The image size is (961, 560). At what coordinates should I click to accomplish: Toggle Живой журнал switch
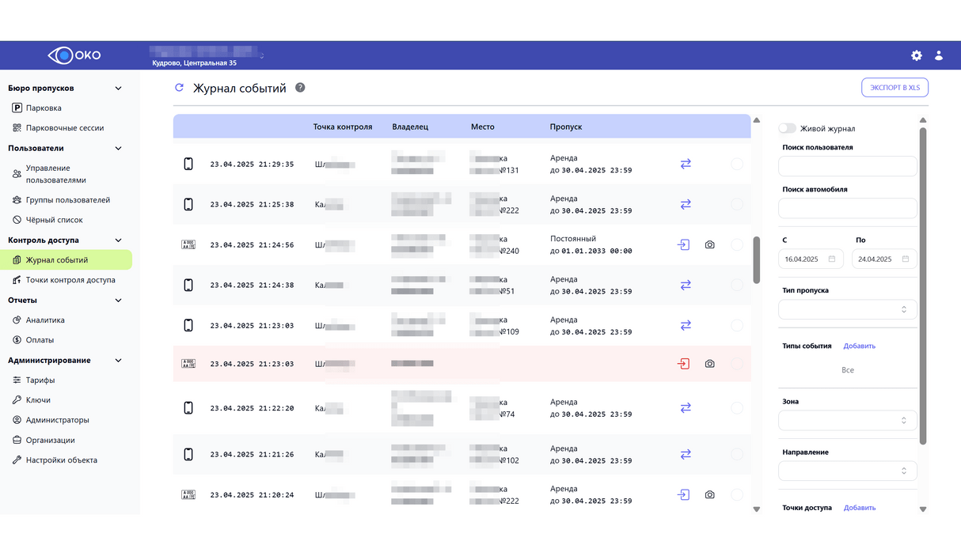pos(787,128)
